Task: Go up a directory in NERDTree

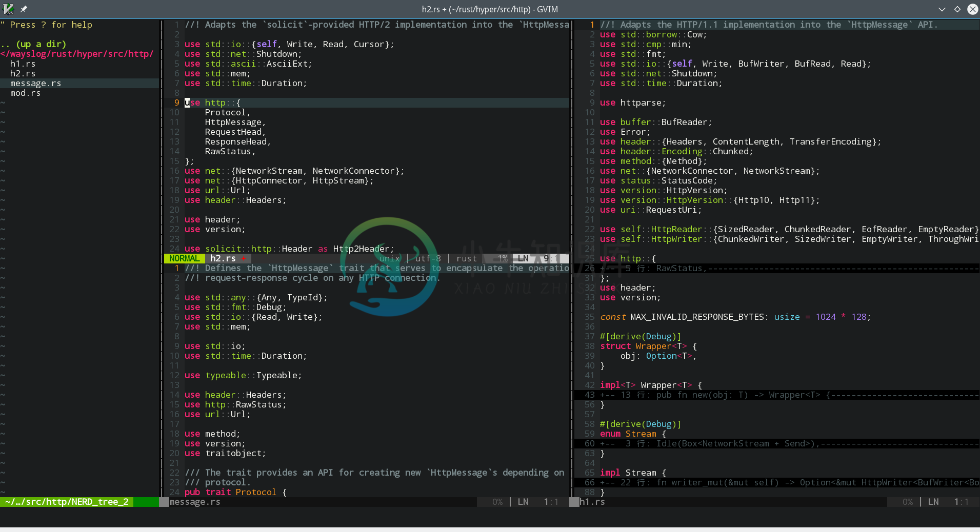Action: coord(33,44)
